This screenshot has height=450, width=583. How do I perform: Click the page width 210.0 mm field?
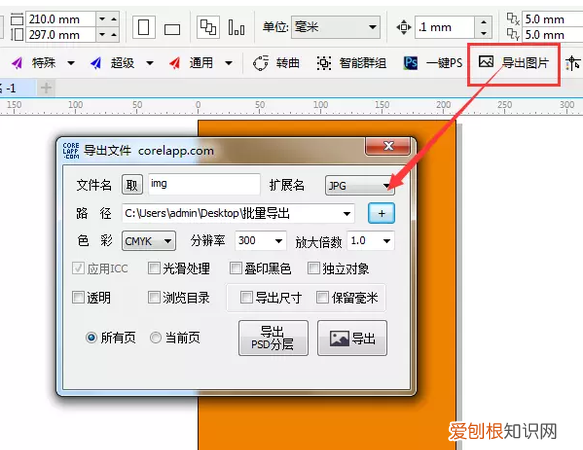point(61,19)
